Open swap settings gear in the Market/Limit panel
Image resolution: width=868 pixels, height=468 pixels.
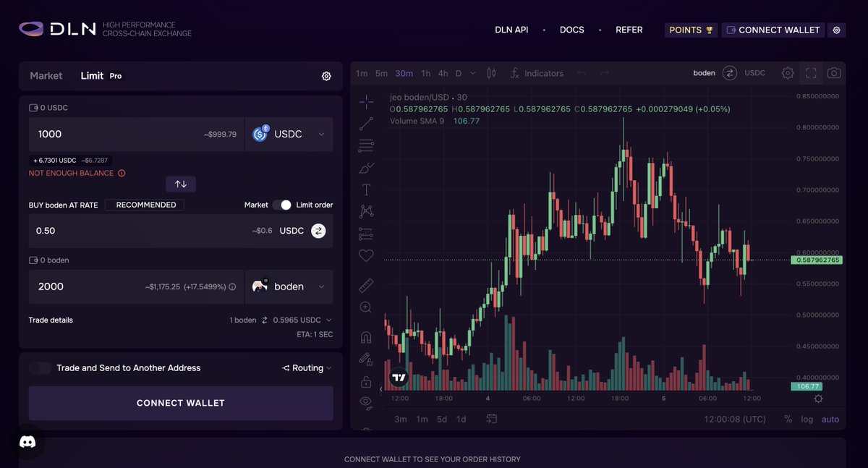tap(326, 76)
